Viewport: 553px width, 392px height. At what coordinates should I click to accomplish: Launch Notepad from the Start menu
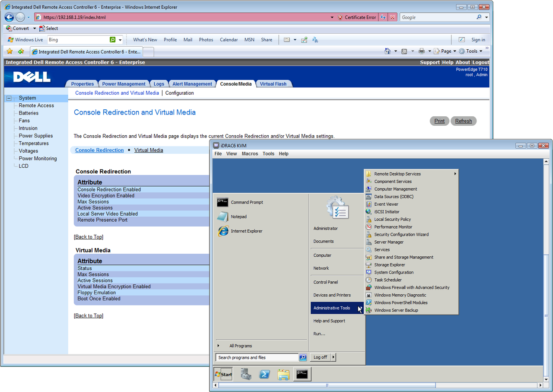point(238,217)
